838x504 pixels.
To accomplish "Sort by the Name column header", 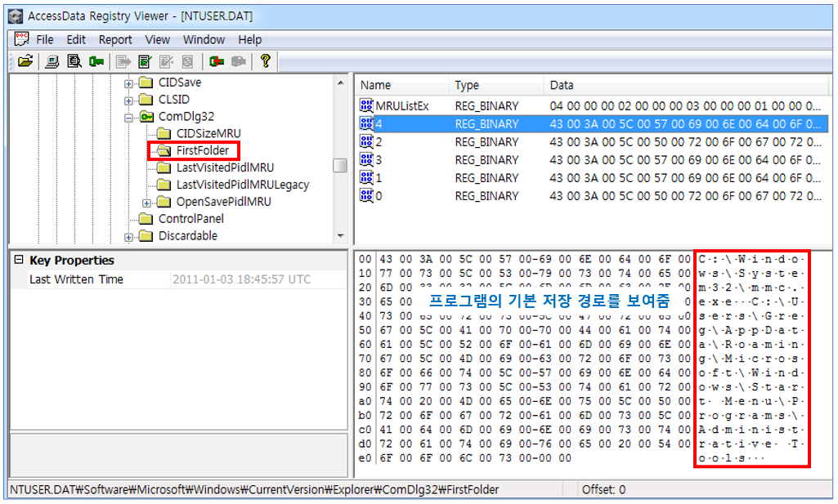I will 402,86.
